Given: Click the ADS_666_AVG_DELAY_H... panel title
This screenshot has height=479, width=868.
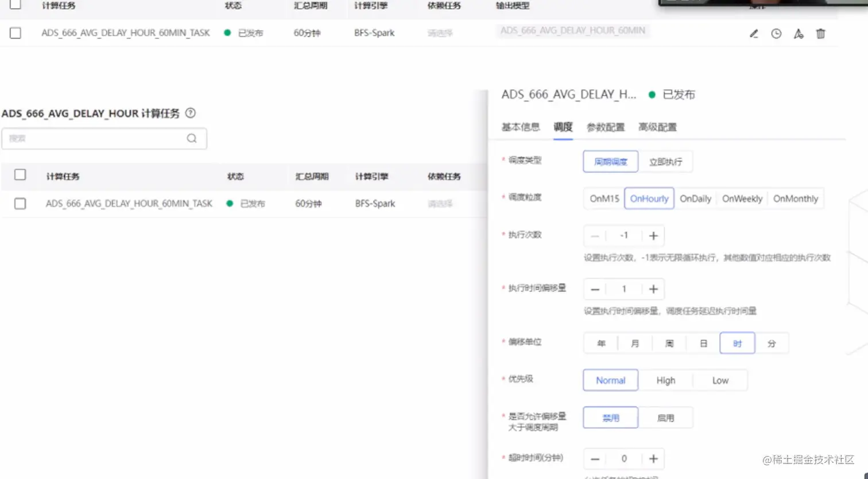Looking at the screenshot, I should [569, 95].
